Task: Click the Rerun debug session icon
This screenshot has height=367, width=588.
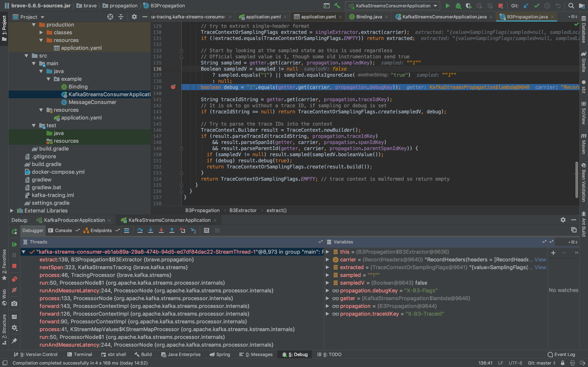Action: (x=14, y=231)
